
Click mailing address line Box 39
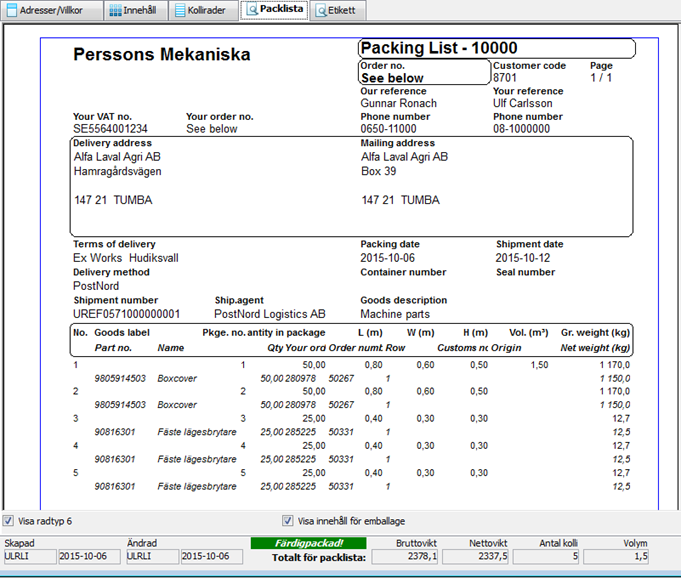(379, 171)
